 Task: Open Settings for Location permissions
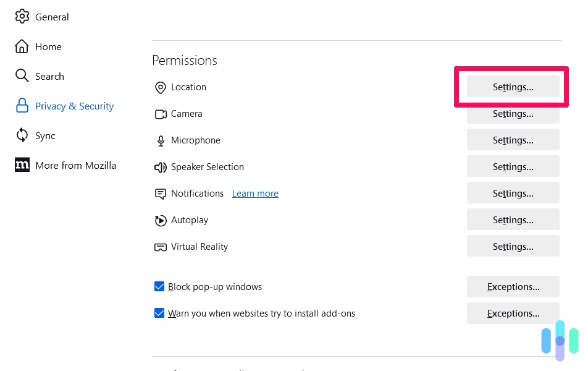511,87
